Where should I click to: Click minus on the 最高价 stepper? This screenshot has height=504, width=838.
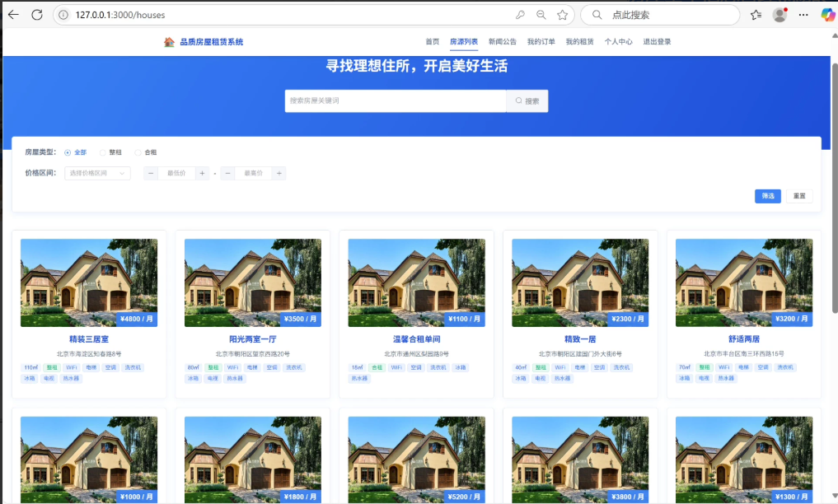point(227,173)
